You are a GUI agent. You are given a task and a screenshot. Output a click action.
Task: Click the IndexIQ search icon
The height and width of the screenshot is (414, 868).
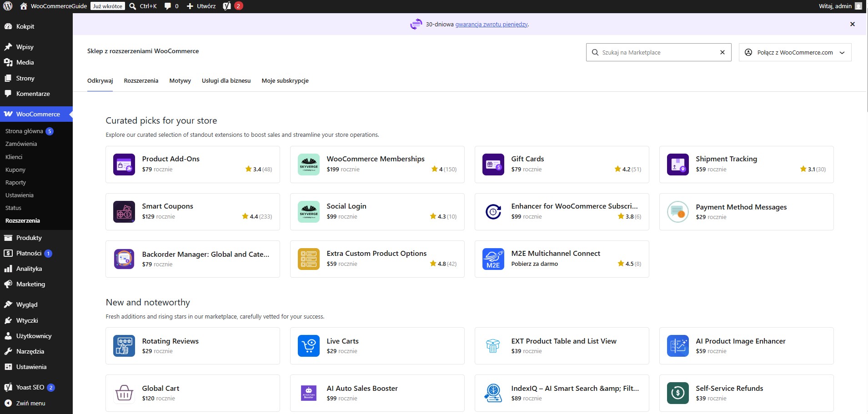click(x=493, y=393)
